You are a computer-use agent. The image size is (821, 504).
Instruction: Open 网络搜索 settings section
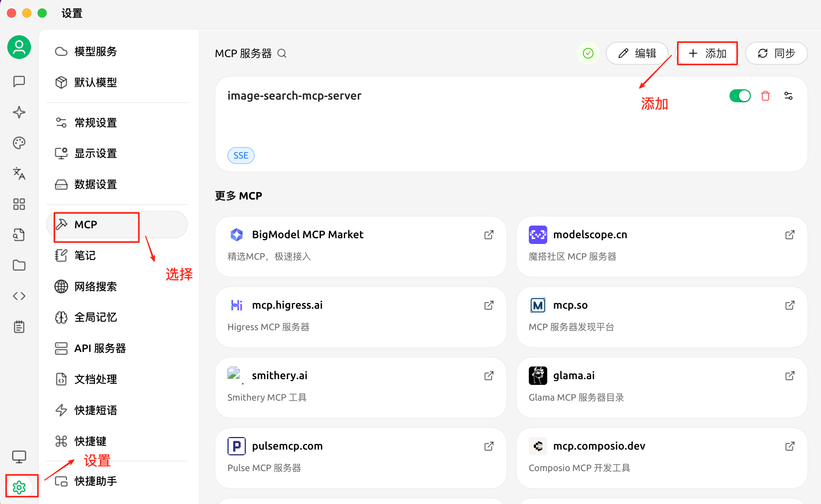117,286
